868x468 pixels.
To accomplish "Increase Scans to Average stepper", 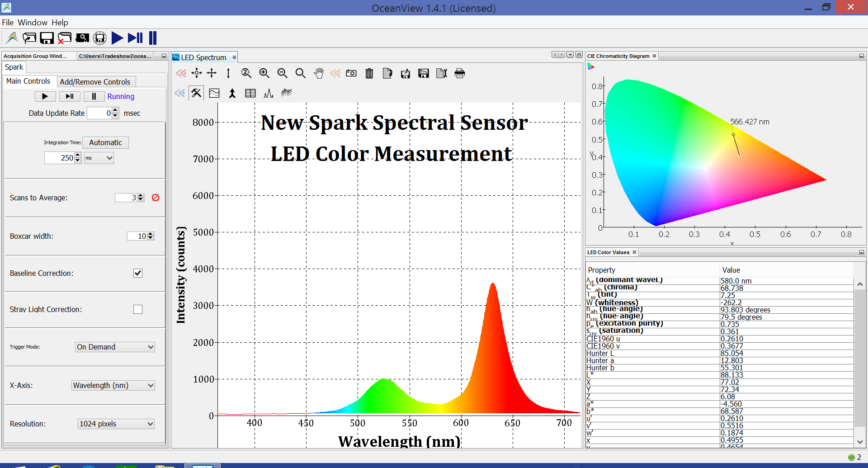I will click(141, 195).
